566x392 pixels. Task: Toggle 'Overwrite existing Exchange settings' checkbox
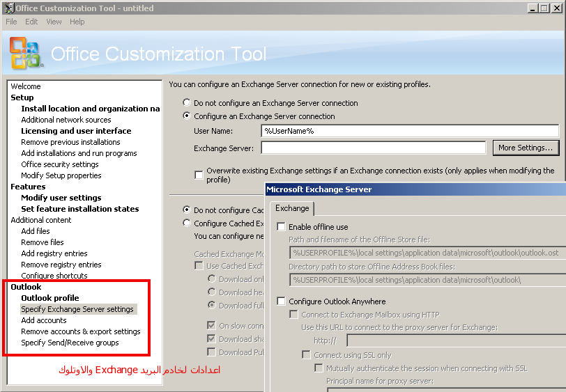click(x=199, y=175)
